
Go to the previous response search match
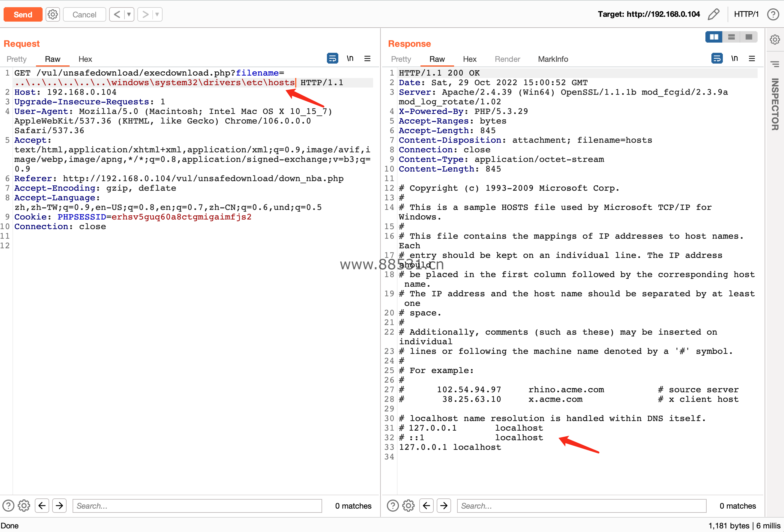point(426,505)
